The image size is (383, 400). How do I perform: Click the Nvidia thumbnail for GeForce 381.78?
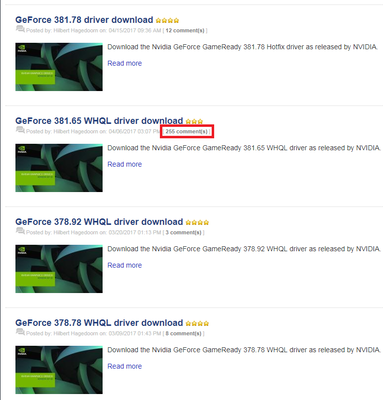[x=59, y=67]
